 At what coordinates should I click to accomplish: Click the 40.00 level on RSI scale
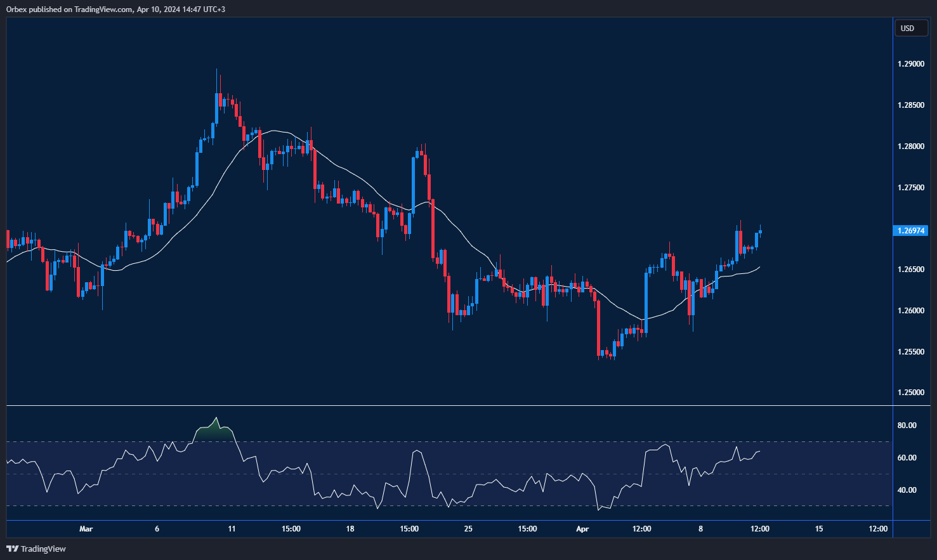coord(907,490)
